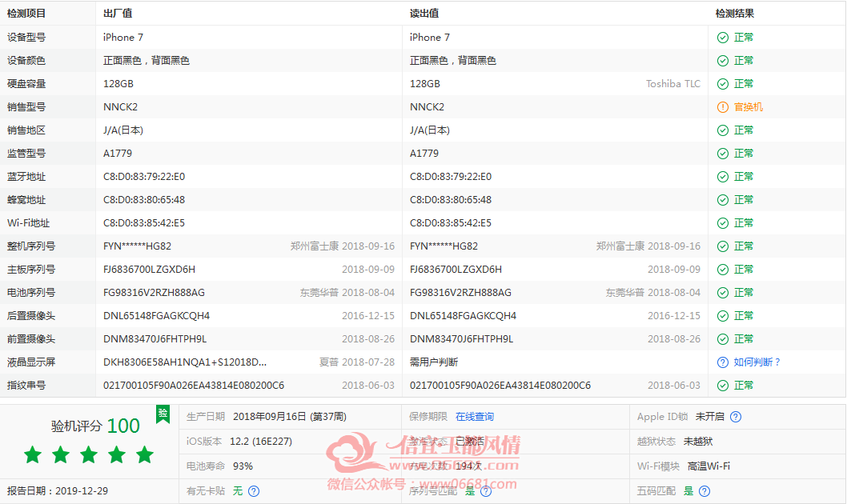
Task: Click the green check icon in 硬盘容量 row
Action: pyautogui.click(x=722, y=84)
